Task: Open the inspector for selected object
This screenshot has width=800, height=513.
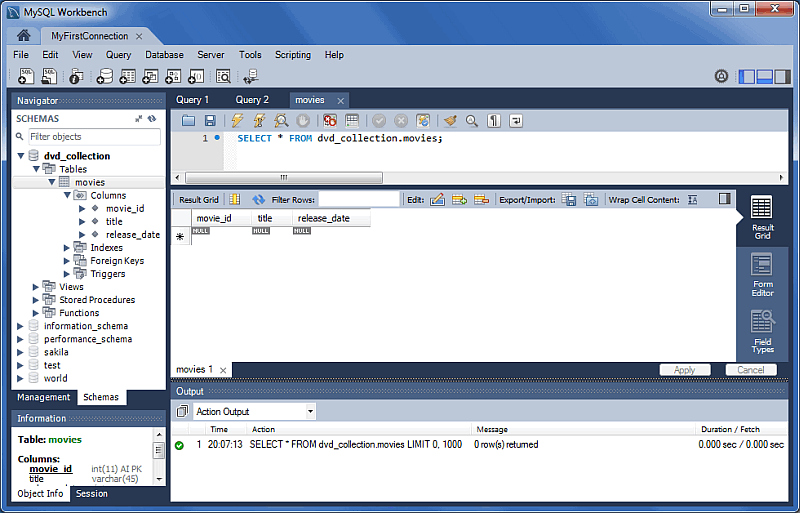Action: point(76,76)
